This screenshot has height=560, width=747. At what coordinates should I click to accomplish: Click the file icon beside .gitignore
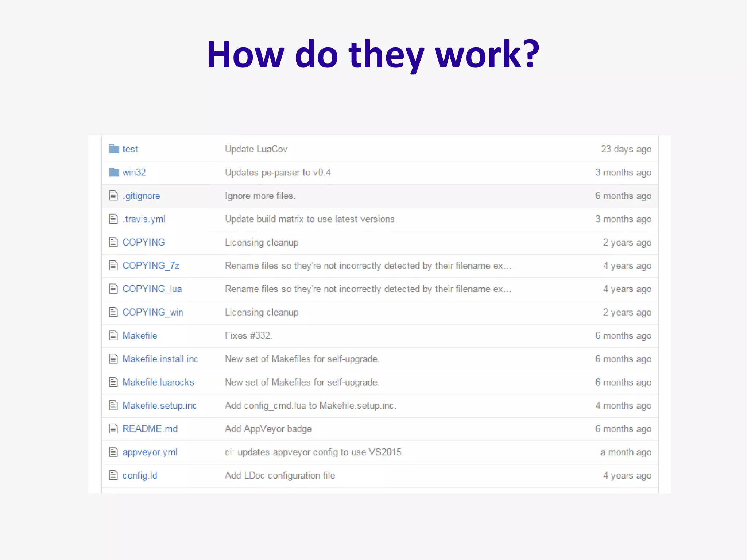click(113, 196)
